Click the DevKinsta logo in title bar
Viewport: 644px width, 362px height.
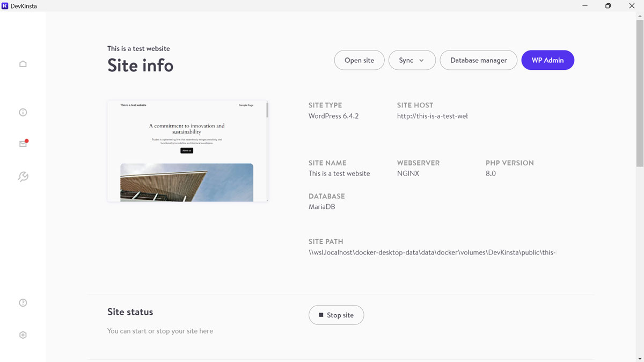click(x=5, y=6)
